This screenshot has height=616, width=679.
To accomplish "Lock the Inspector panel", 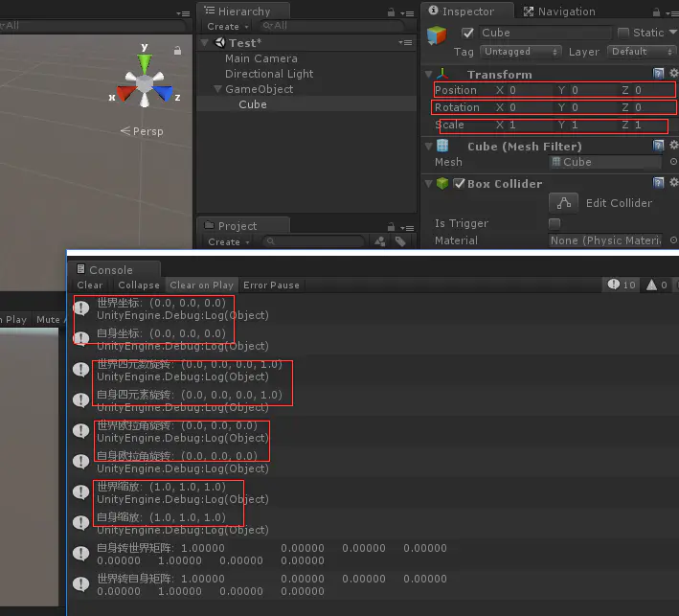I will tap(657, 12).
